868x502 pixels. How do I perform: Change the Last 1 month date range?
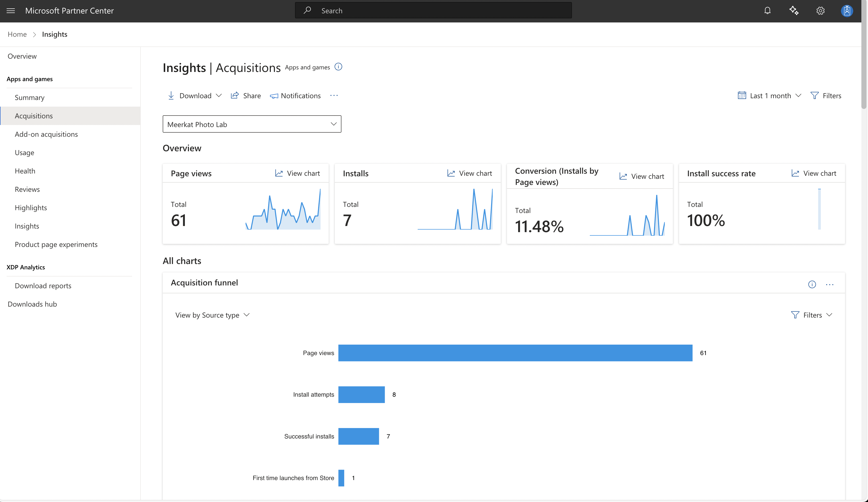click(770, 95)
